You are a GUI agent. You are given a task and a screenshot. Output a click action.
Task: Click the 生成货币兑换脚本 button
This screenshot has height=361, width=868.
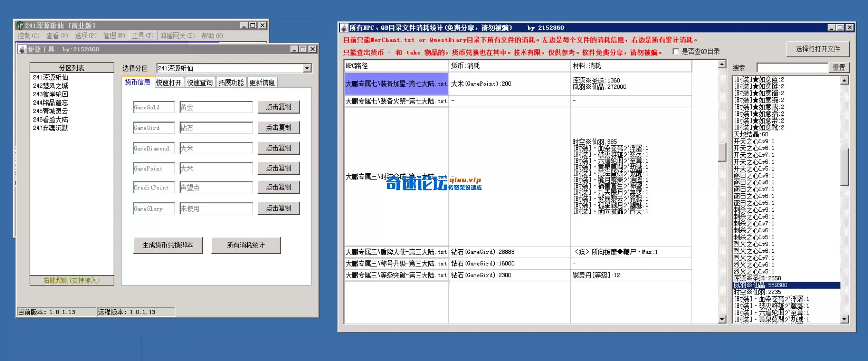point(168,245)
